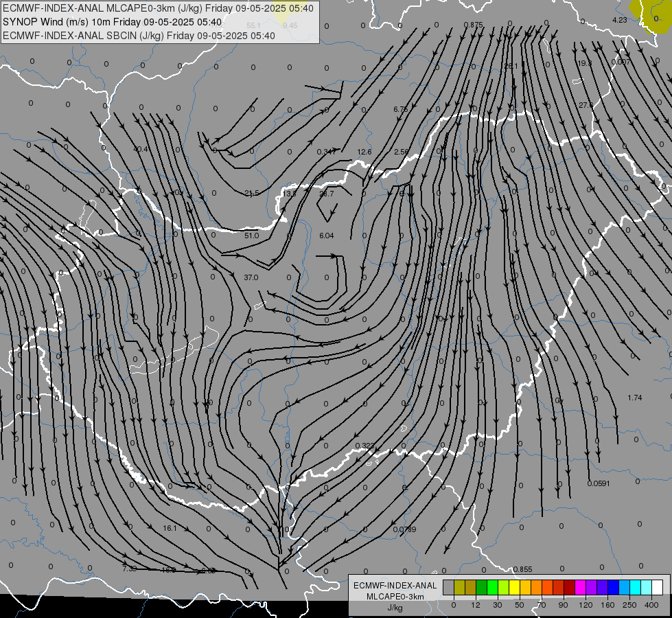
Task: Click the map value 0.855
Action: [523, 569]
